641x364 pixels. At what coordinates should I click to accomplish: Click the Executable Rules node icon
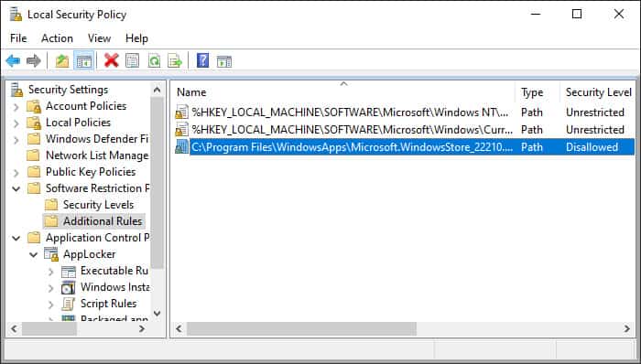[69, 271]
